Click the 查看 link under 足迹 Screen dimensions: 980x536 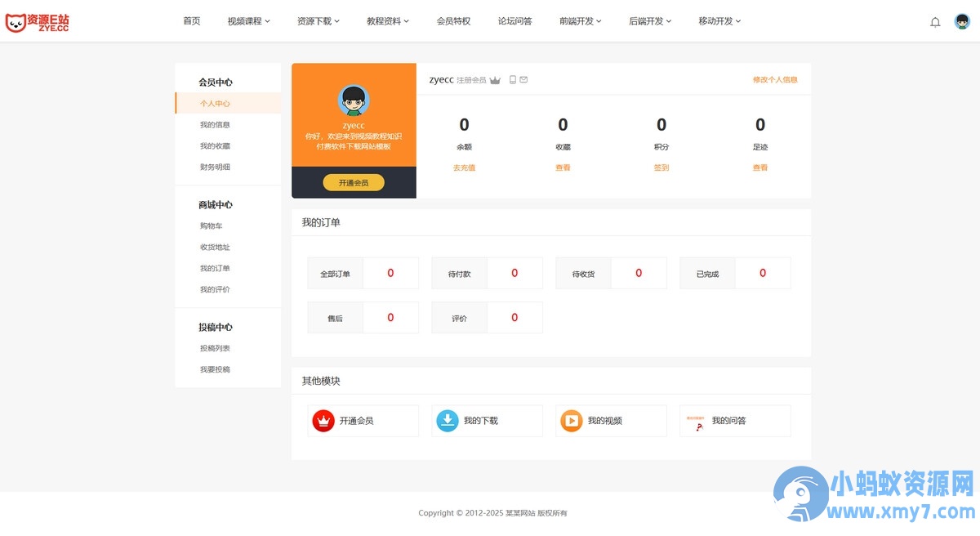(x=760, y=167)
